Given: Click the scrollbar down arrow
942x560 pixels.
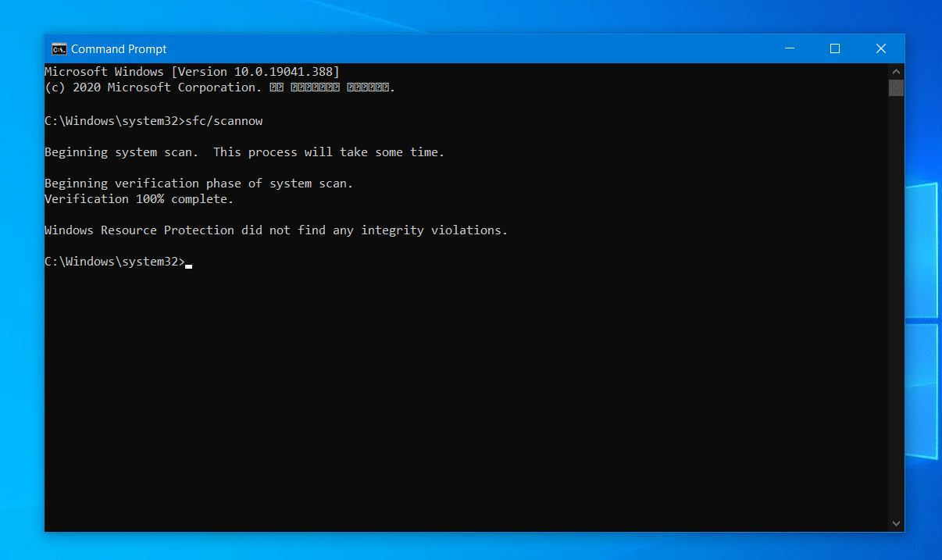Looking at the screenshot, I should pos(896,524).
